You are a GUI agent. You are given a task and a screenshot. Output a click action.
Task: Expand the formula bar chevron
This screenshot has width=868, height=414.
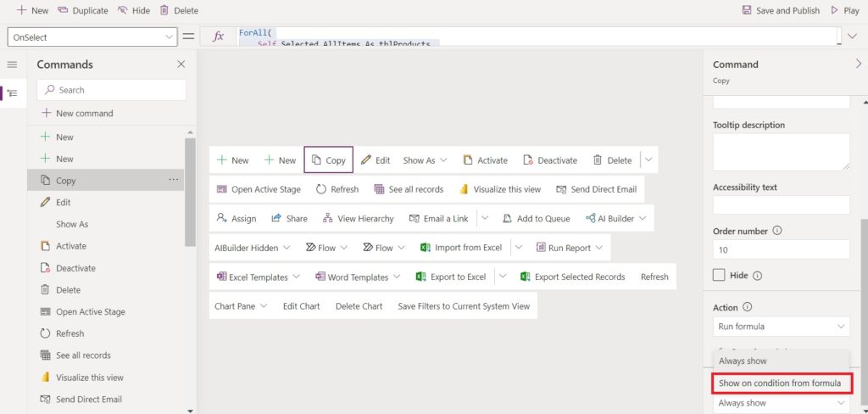pyautogui.click(x=853, y=36)
